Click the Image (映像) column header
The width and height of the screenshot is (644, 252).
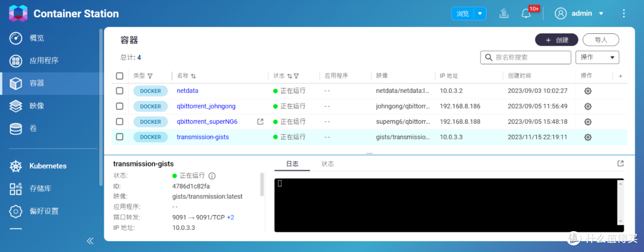coord(382,76)
